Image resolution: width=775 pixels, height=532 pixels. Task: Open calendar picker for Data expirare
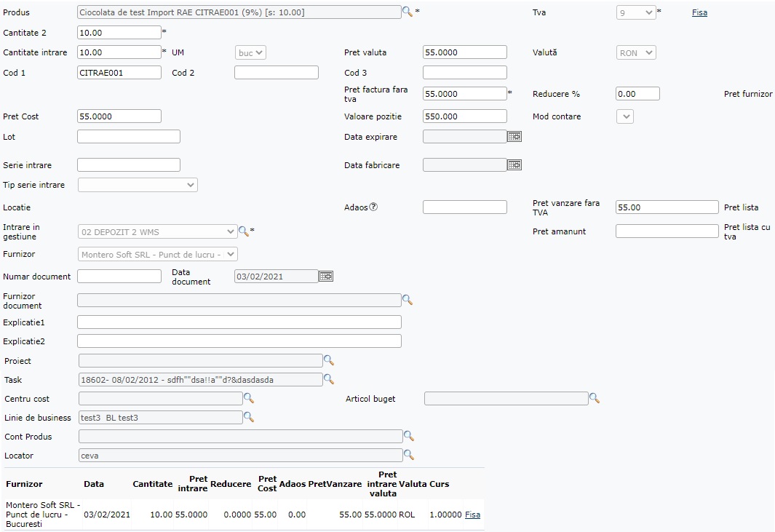tap(514, 136)
